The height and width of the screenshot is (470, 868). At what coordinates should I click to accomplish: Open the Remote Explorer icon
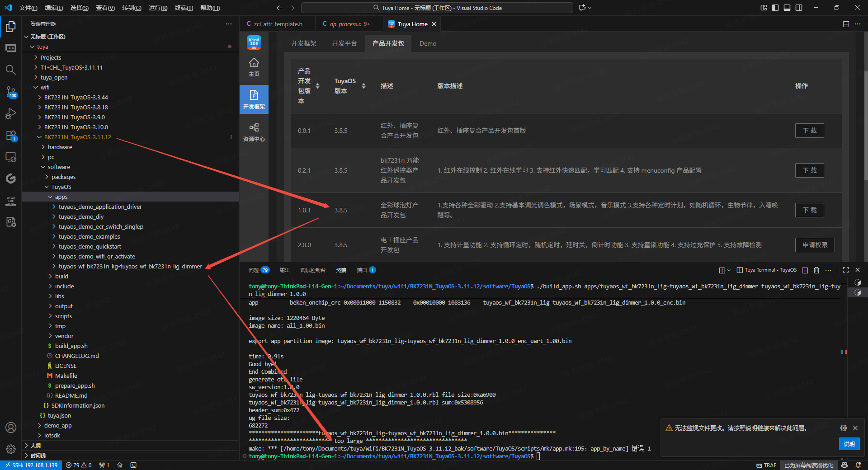pyautogui.click(x=10, y=157)
